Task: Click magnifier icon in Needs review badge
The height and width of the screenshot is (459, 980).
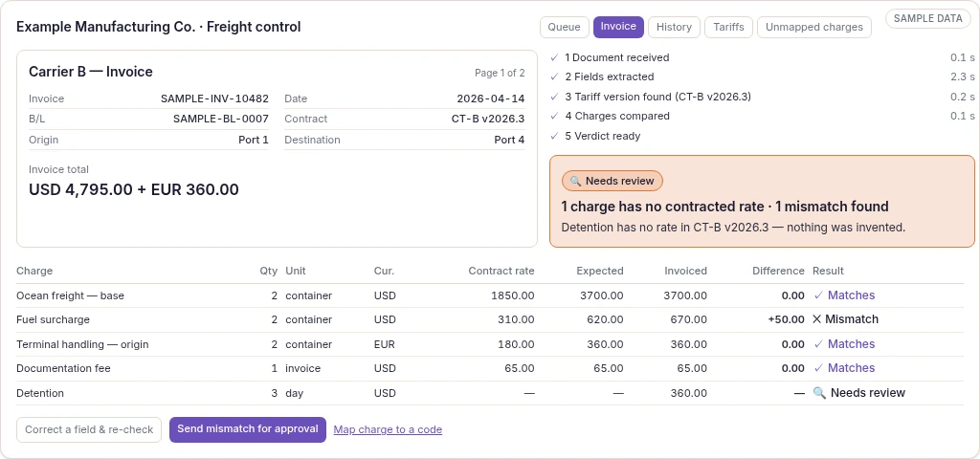Action: click(575, 181)
